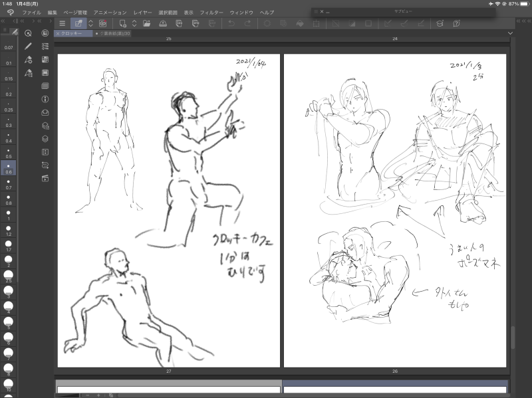Click the second export page icon

pos(196,23)
